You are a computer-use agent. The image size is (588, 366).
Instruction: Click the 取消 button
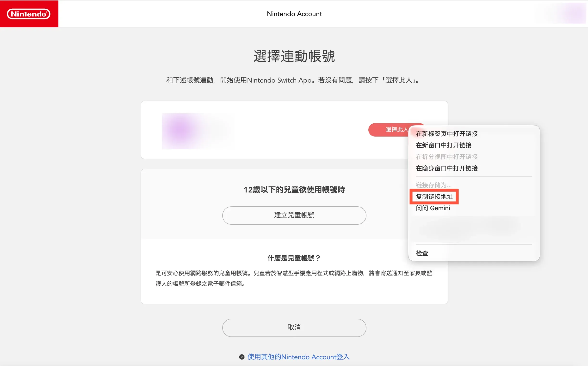click(294, 328)
